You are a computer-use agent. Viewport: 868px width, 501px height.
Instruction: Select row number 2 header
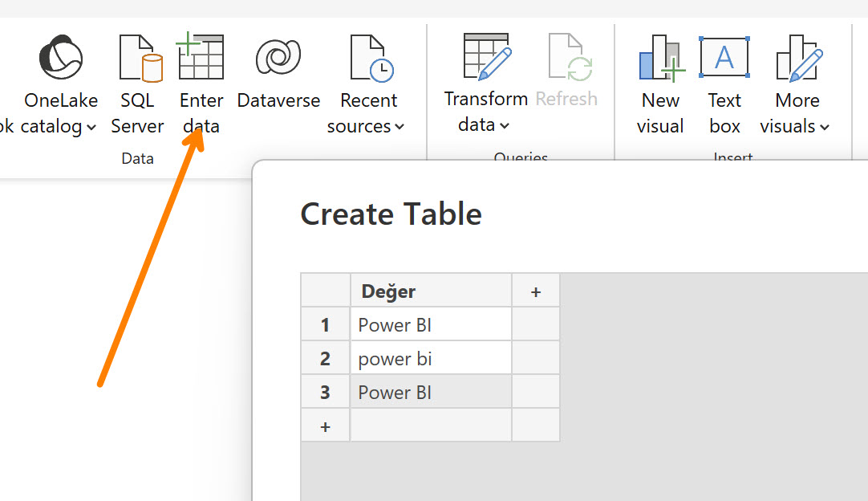click(x=325, y=359)
